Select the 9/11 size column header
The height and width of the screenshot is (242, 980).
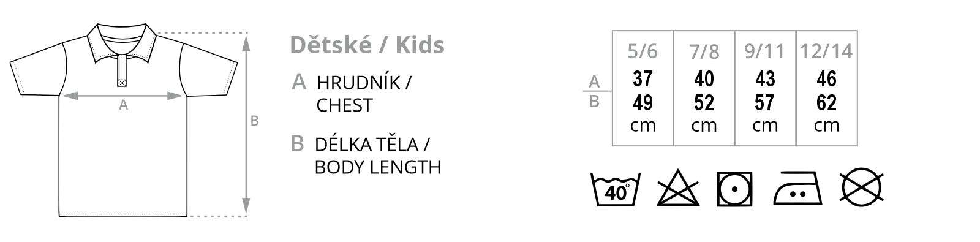(x=764, y=51)
